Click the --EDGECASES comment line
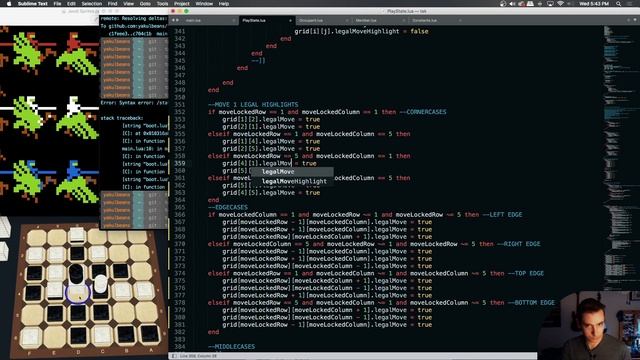 click(228, 207)
